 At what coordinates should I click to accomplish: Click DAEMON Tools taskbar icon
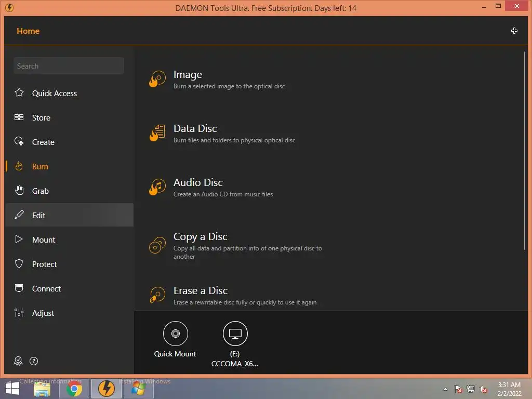click(106, 389)
